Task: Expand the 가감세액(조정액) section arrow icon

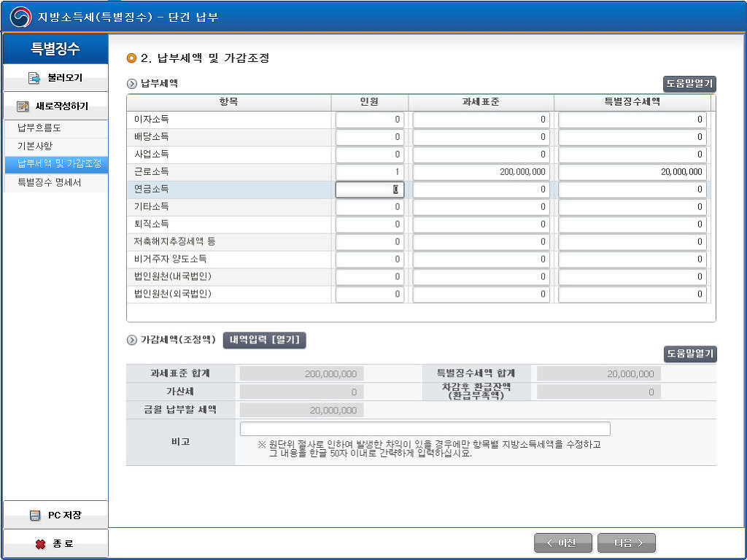Action: 132,340
